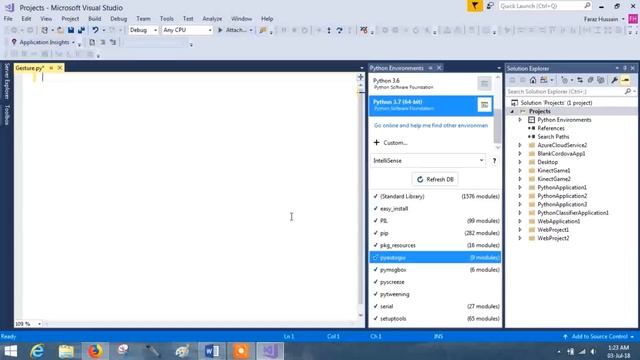The width and height of the screenshot is (640, 360).
Task: Open Internet Explorer from the taskbar
Action: (38, 351)
